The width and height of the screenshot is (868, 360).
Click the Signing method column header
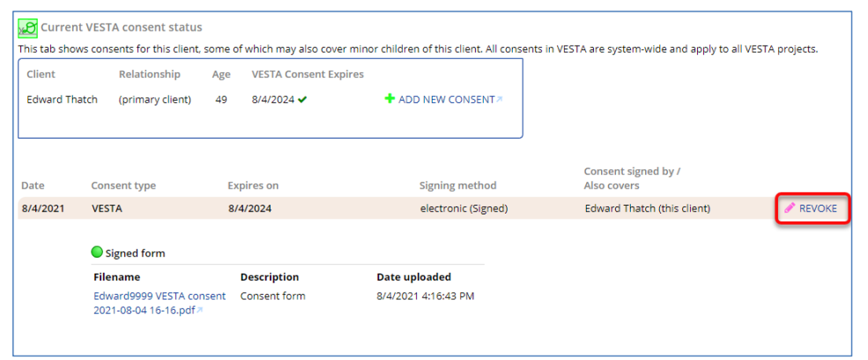[458, 185]
